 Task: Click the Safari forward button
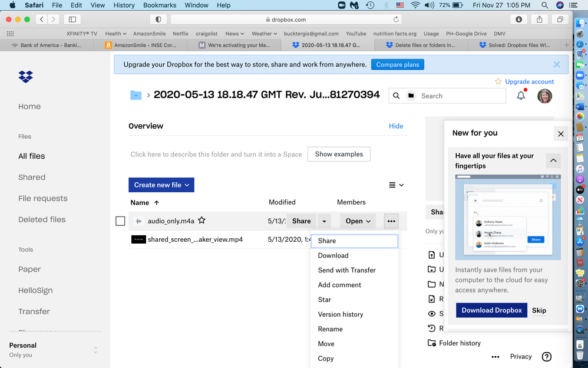point(53,19)
